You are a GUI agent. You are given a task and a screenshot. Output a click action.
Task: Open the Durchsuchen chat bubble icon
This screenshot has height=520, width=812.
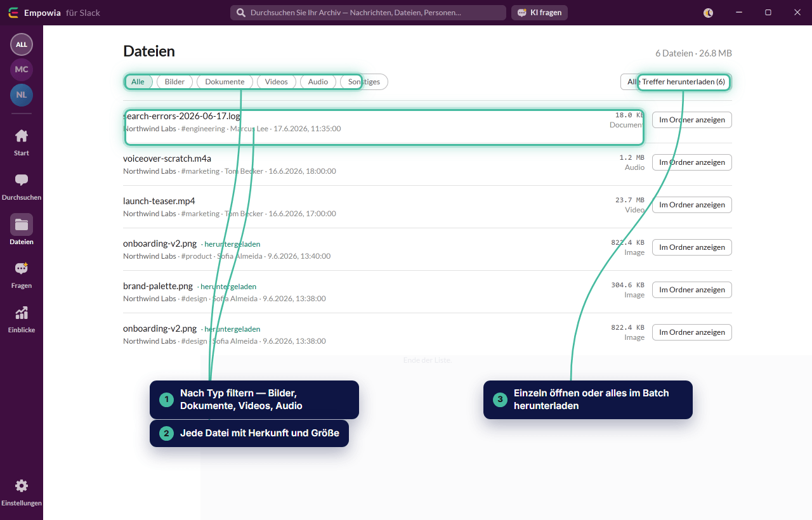pyautogui.click(x=22, y=180)
